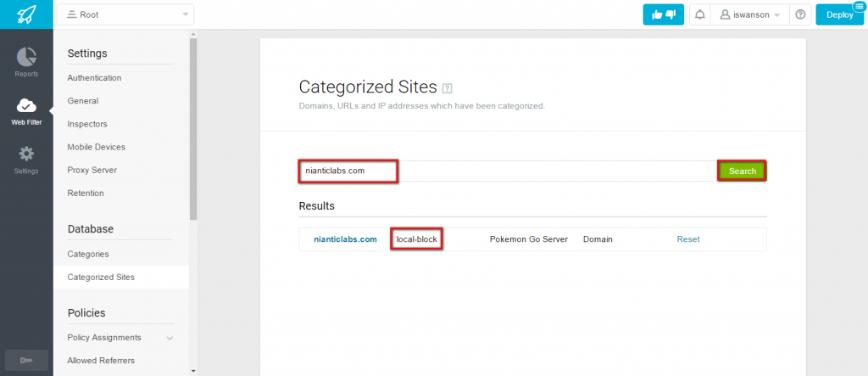
Task: Click the sidebar scroll up arrow
Action: click(x=193, y=34)
